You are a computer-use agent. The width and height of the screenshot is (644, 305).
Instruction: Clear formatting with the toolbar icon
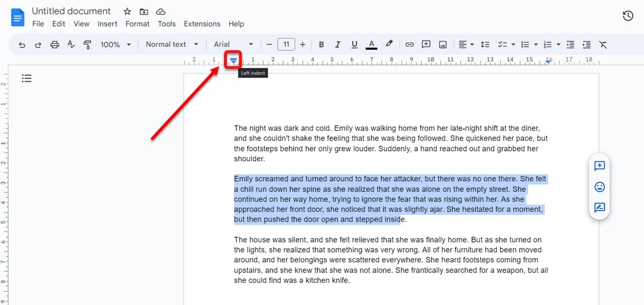(x=603, y=44)
